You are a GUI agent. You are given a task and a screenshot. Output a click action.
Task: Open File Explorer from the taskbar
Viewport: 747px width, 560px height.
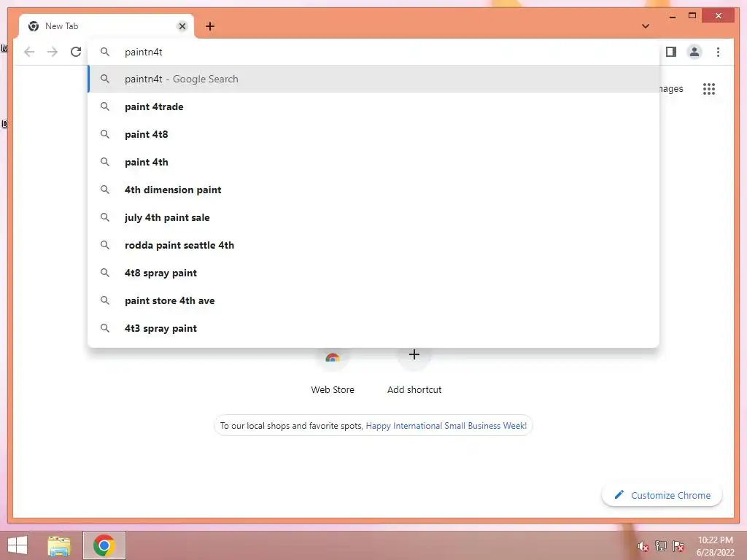(x=59, y=545)
